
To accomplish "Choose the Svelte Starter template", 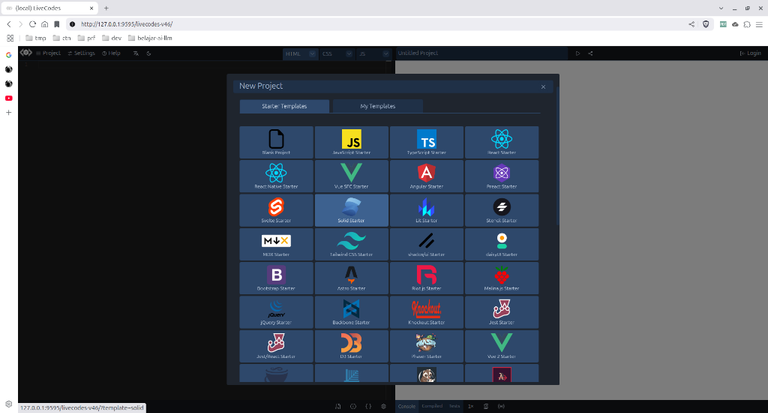I will click(x=276, y=210).
